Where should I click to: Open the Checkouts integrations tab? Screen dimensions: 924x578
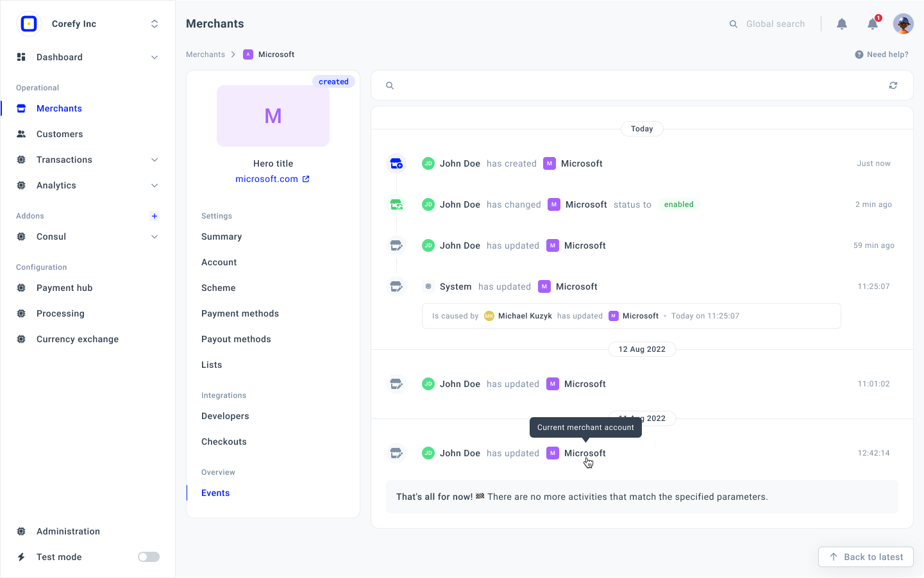[x=224, y=442]
